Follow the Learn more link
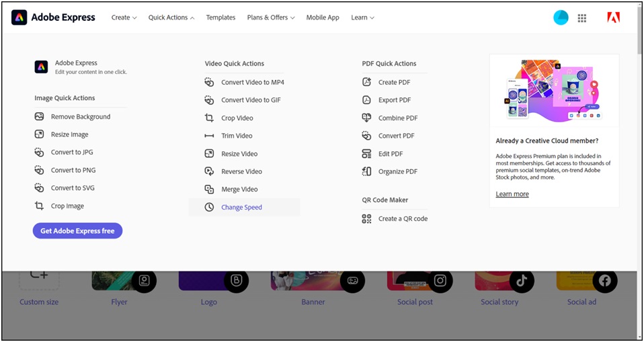The width and height of the screenshot is (644, 342). pyautogui.click(x=512, y=194)
